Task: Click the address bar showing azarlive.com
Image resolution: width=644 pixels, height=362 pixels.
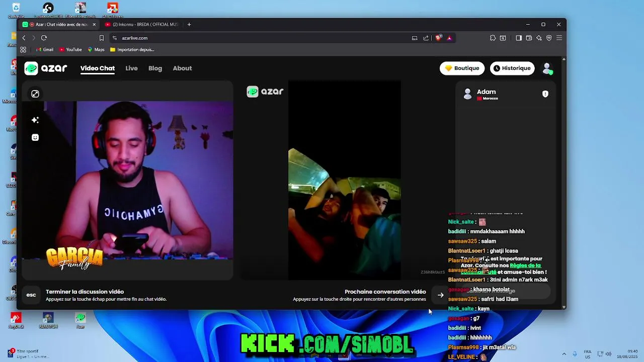Action: 262,38
